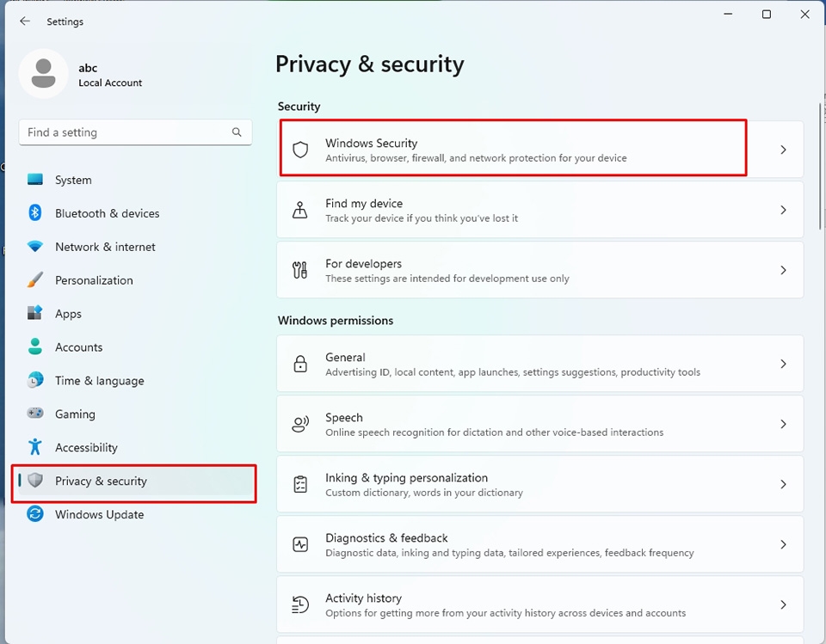Select the Gaming settings icon
The height and width of the screenshot is (644, 826).
tap(34, 414)
